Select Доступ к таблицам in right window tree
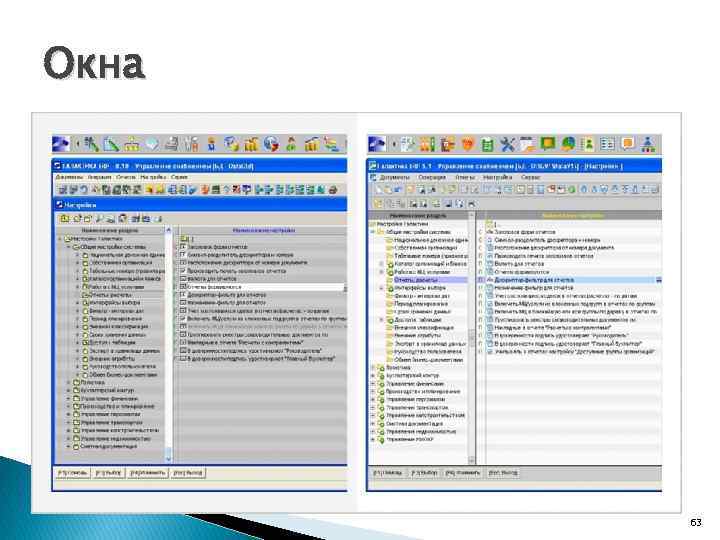The image size is (720, 540). [418, 320]
